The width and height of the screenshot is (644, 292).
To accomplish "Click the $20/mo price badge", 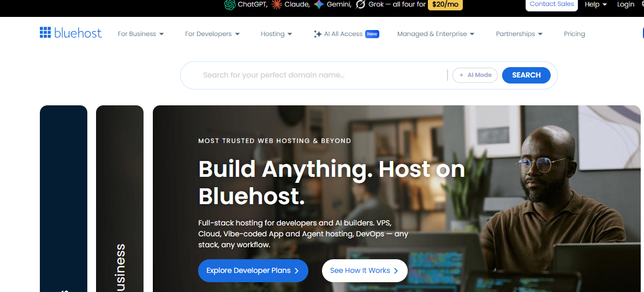I will tap(445, 4).
